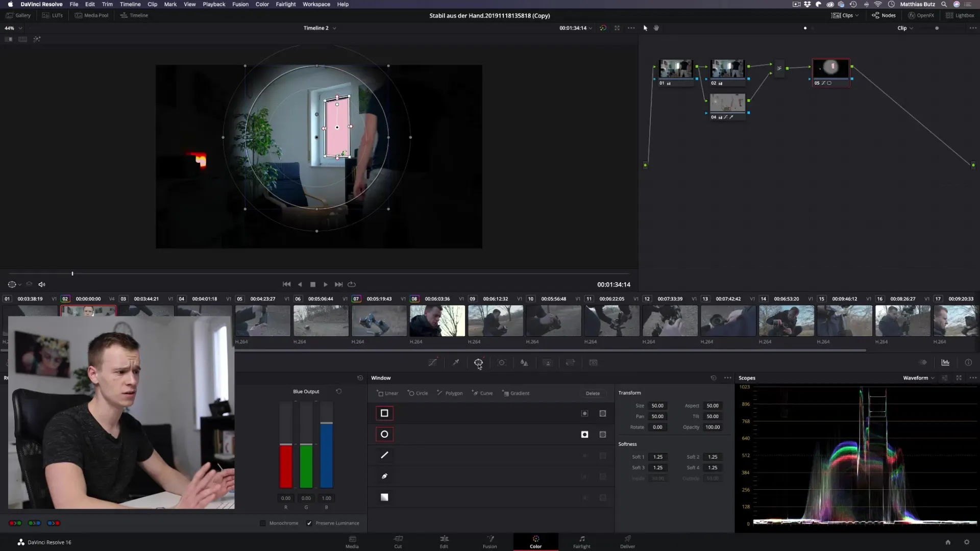
Task: Toggle loop playback button
Action: click(352, 285)
